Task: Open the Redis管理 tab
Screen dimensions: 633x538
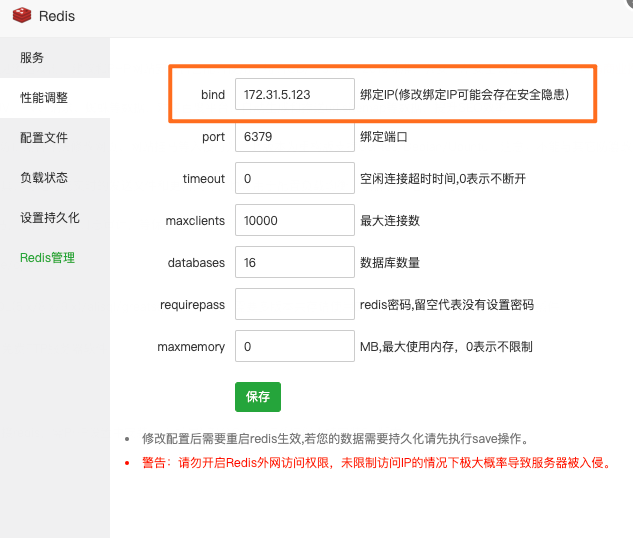Action: 55,257
